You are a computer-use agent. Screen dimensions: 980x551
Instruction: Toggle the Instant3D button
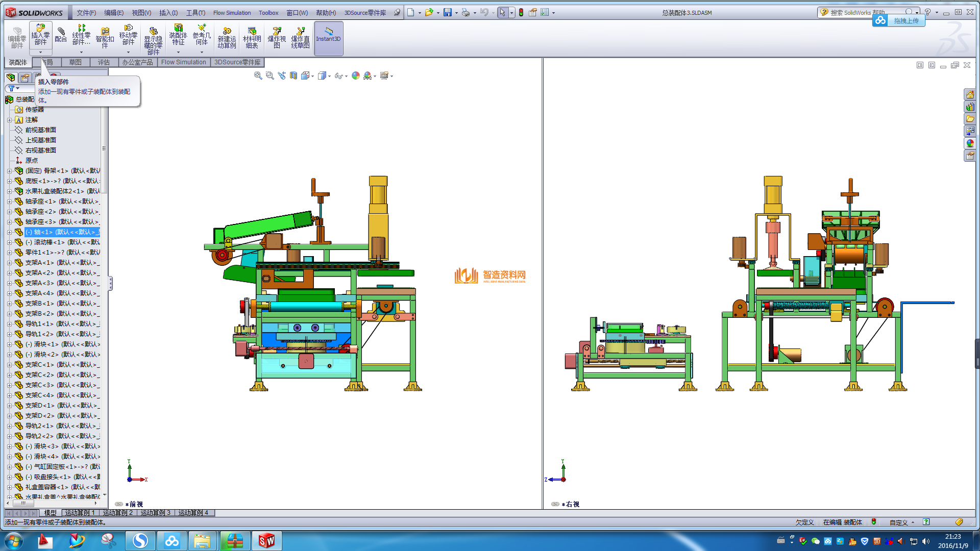pos(328,38)
